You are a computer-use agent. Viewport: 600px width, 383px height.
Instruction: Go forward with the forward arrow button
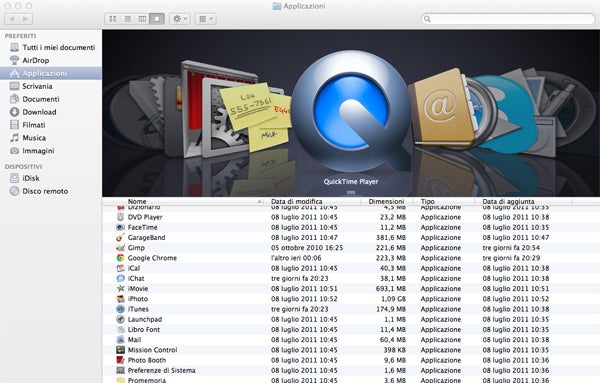click(26, 19)
